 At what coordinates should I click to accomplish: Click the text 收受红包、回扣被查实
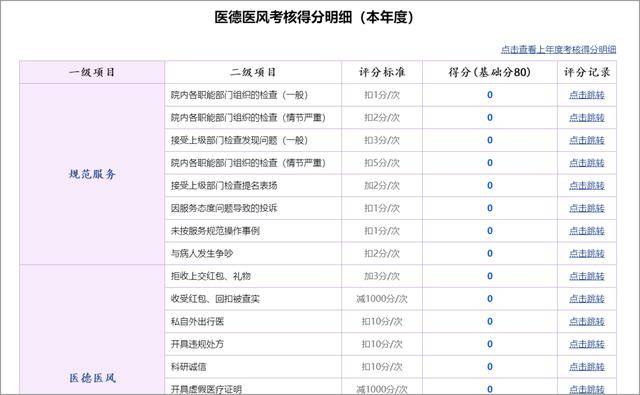click(215, 299)
